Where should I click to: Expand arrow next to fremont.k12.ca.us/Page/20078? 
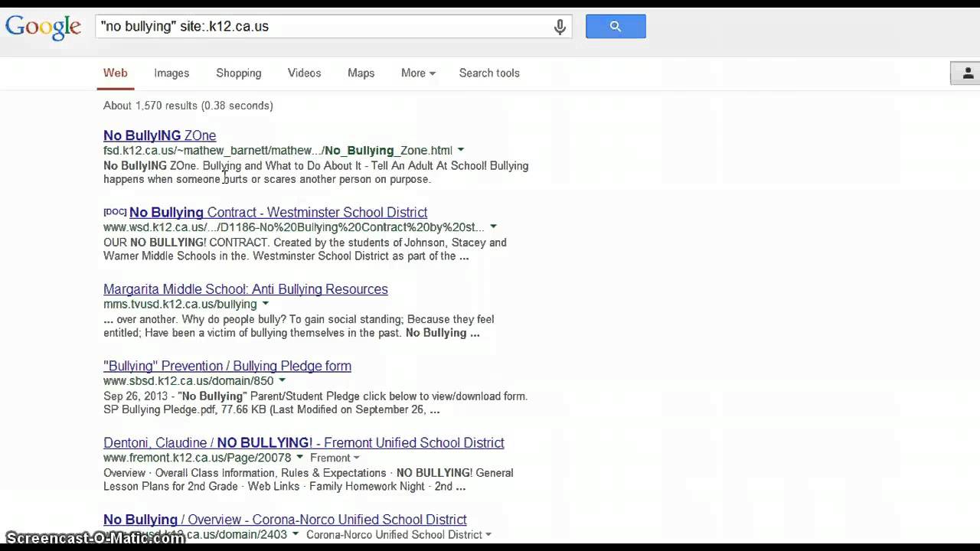coord(299,458)
